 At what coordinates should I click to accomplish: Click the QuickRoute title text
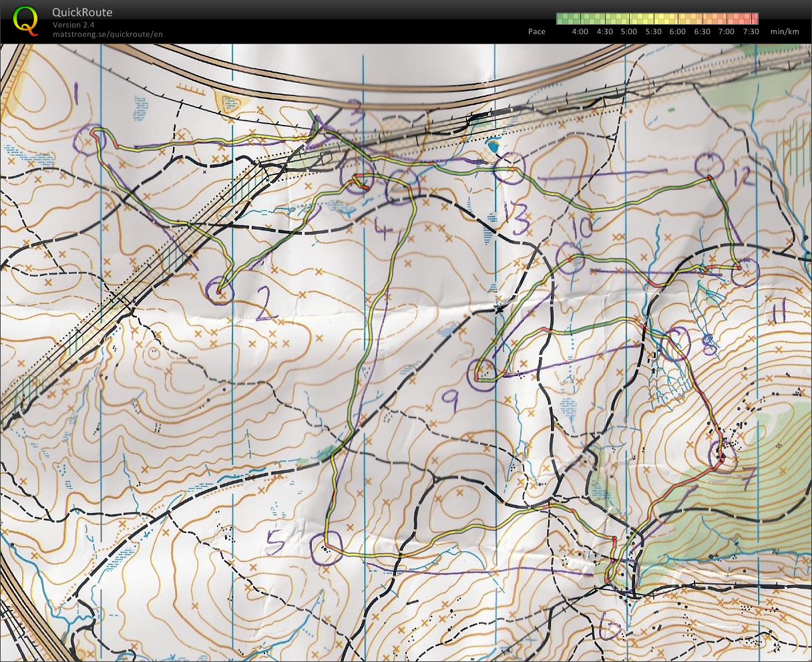(82, 12)
